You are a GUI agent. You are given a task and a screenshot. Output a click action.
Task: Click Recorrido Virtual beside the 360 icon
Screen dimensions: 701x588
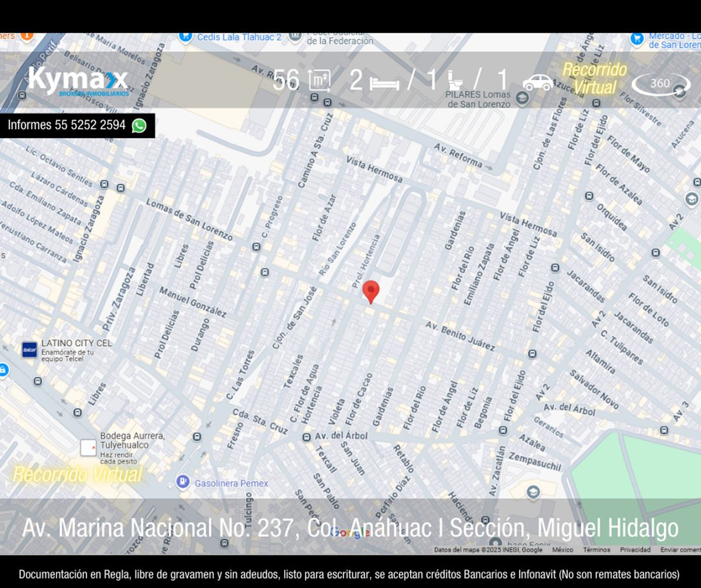click(595, 78)
